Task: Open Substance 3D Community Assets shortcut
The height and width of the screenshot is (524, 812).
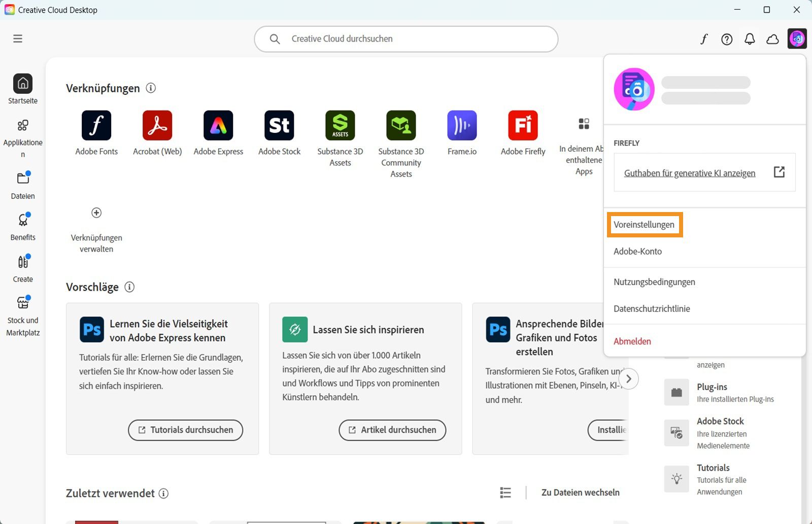Action: point(401,145)
